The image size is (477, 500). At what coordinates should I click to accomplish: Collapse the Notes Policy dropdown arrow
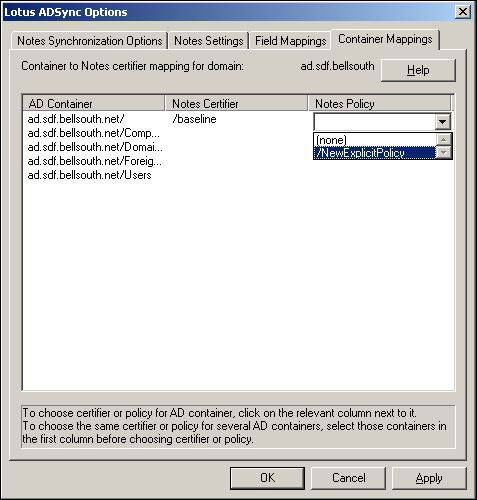click(x=443, y=122)
